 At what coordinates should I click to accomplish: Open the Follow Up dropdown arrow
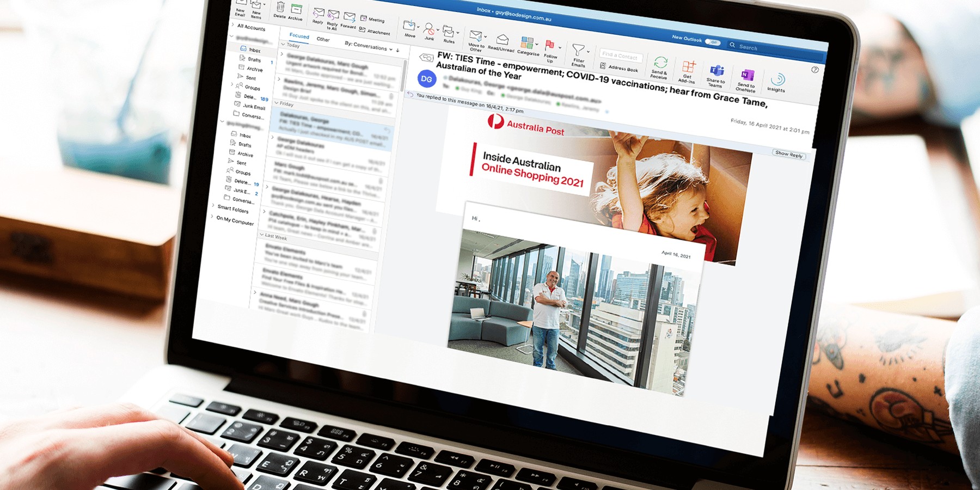coord(560,48)
